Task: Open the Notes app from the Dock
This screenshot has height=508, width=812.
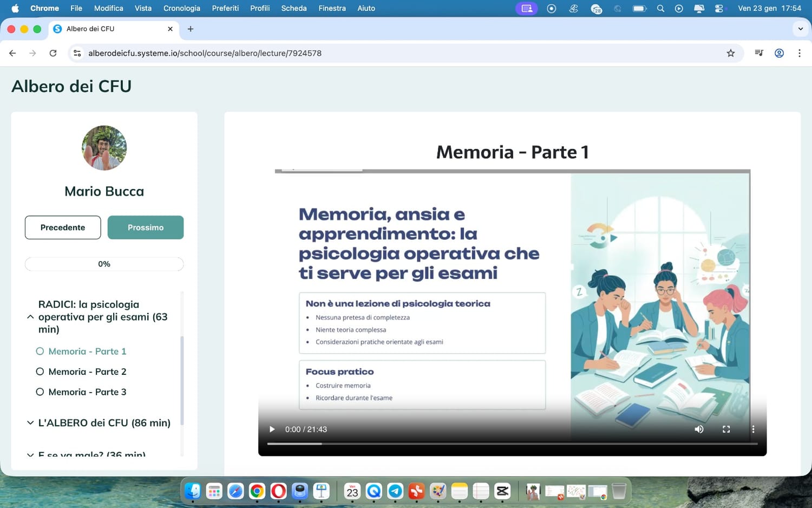Action: (x=460, y=491)
